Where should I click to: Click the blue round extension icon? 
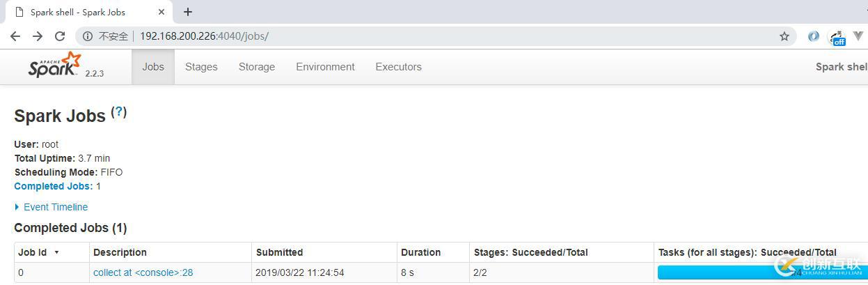(x=813, y=36)
